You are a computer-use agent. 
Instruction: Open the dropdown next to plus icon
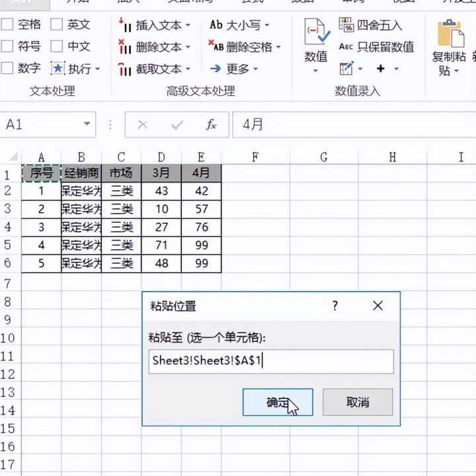coord(397,69)
